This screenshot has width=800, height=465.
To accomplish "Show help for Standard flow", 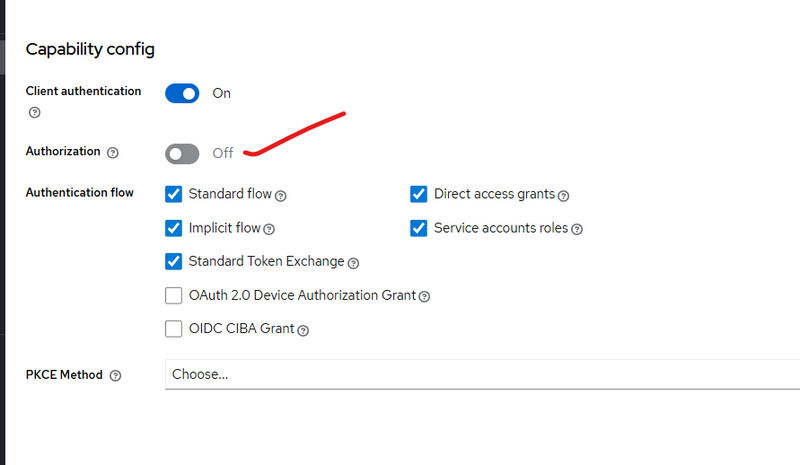I will point(281,195).
